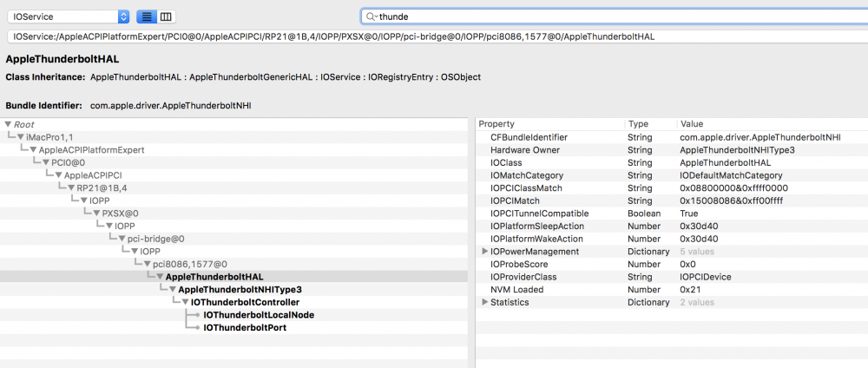Sort by Value column header
This screenshot has width=868, height=368.
click(x=773, y=124)
